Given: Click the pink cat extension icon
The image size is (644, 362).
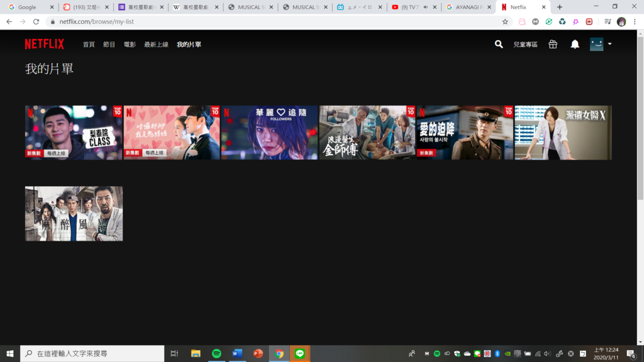Looking at the screenshot, I should click(522, 22).
